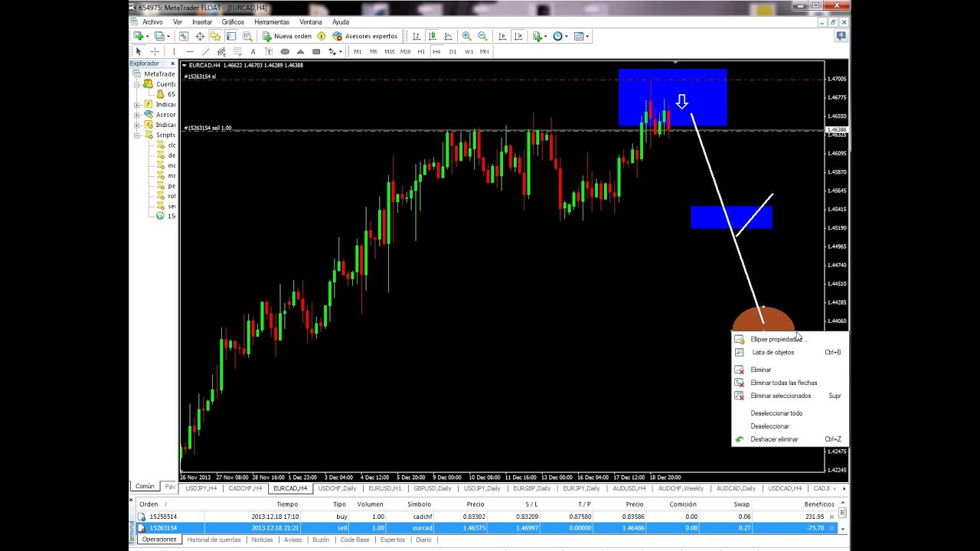This screenshot has height=551, width=980.
Task: Open the chart profiles icon
Action: tap(159, 36)
